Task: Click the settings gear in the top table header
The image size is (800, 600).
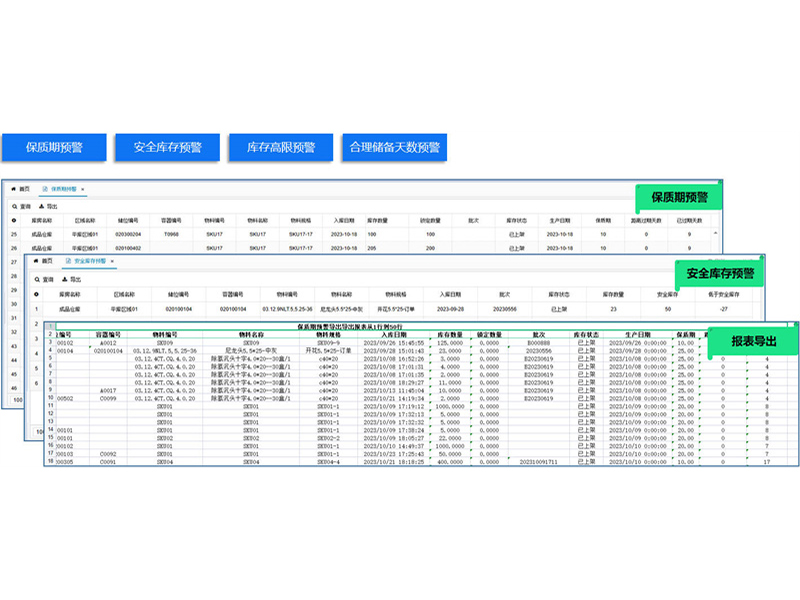Action: click(x=13, y=219)
